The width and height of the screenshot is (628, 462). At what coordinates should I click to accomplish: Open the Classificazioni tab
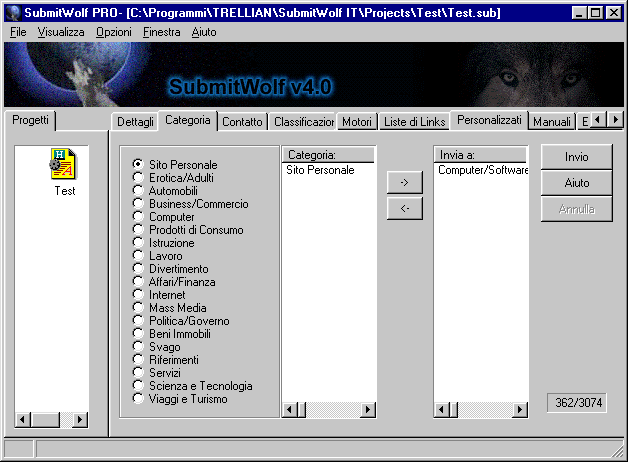(x=304, y=122)
